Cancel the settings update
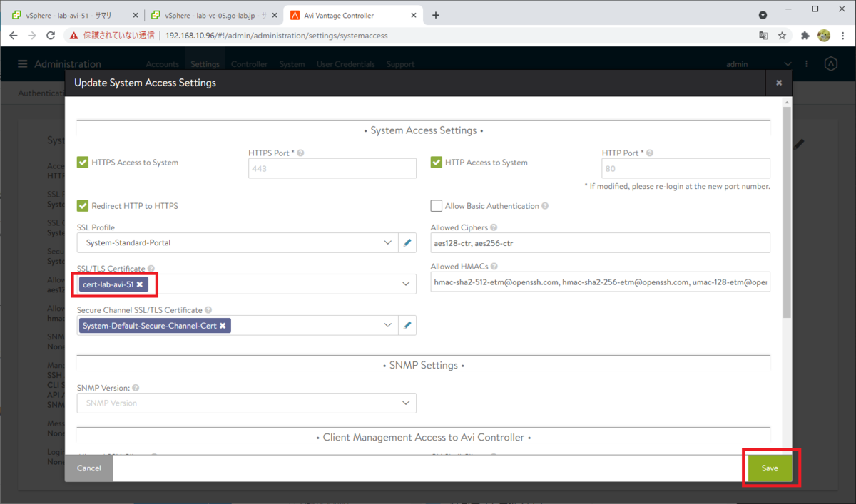The width and height of the screenshot is (856, 504). click(88, 468)
